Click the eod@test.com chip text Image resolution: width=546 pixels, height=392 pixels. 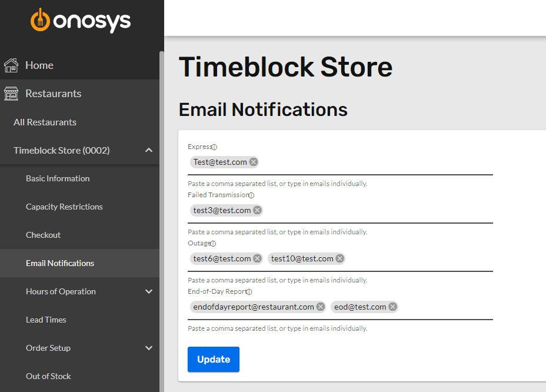[x=360, y=307]
